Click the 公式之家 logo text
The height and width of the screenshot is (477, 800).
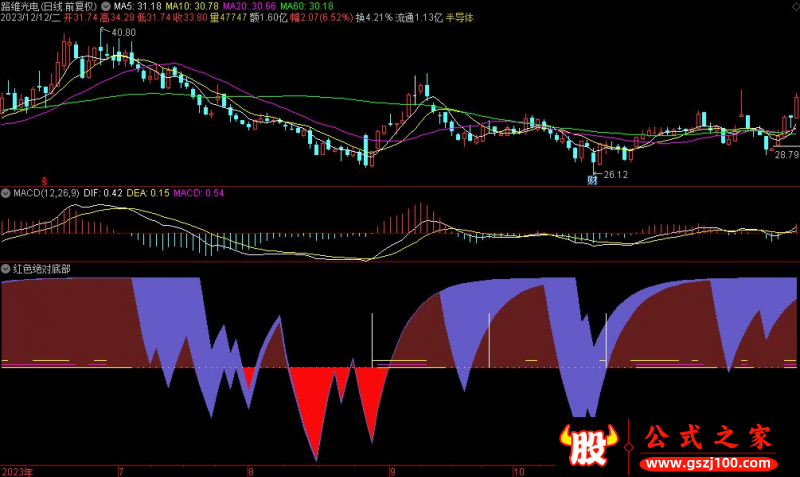pyautogui.click(x=705, y=437)
